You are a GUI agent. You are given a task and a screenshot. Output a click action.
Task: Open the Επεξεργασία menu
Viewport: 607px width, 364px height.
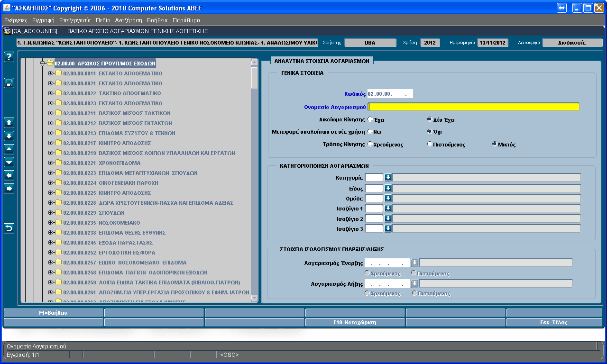75,20
